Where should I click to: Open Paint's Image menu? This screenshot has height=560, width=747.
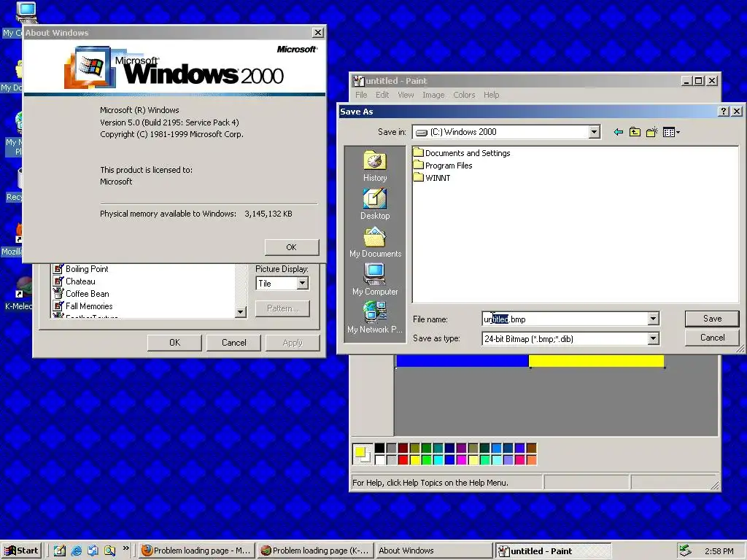[433, 95]
